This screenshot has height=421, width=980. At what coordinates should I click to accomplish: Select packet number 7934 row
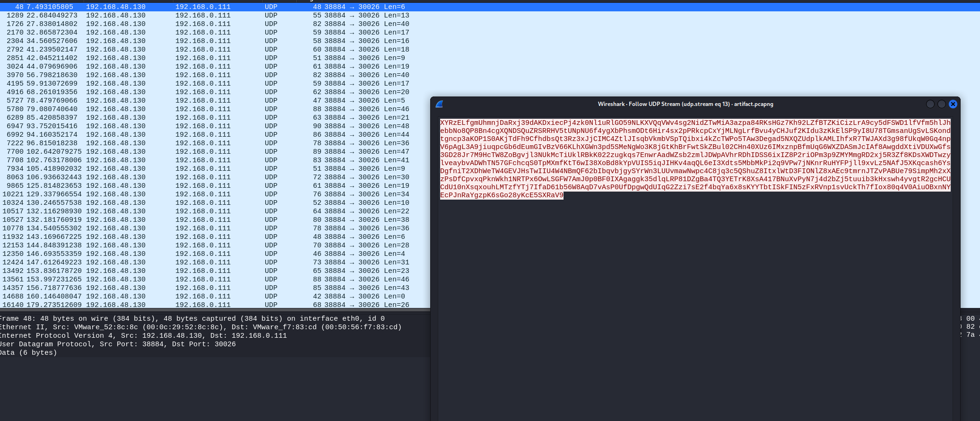(215, 169)
